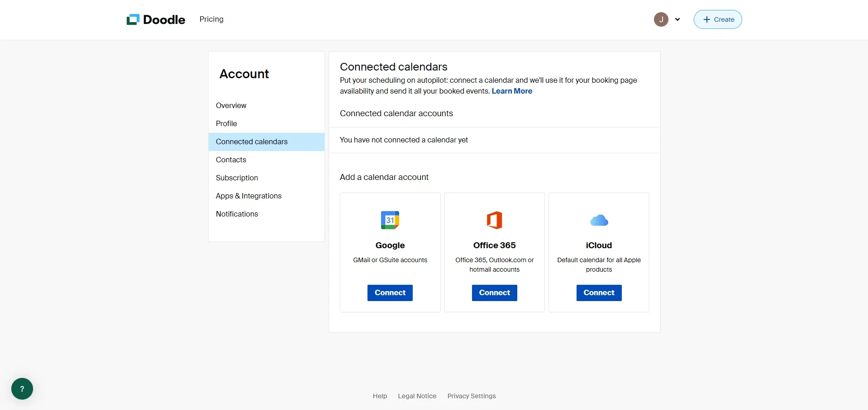Click the iCloud cloud icon
Screen dimensions: 868x410
(x=599, y=221)
